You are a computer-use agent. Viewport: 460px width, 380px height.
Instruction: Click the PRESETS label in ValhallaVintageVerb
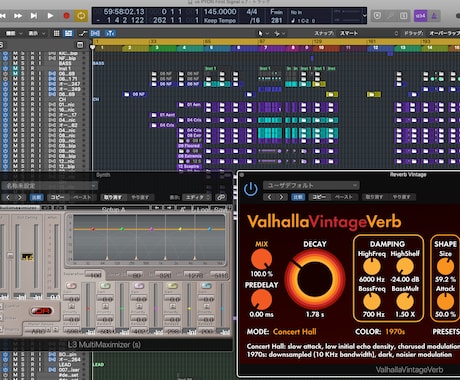click(x=446, y=332)
